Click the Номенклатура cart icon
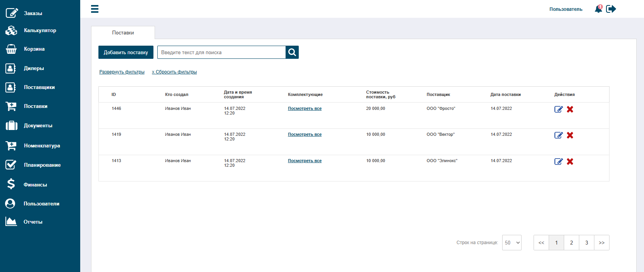 point(11,146)
